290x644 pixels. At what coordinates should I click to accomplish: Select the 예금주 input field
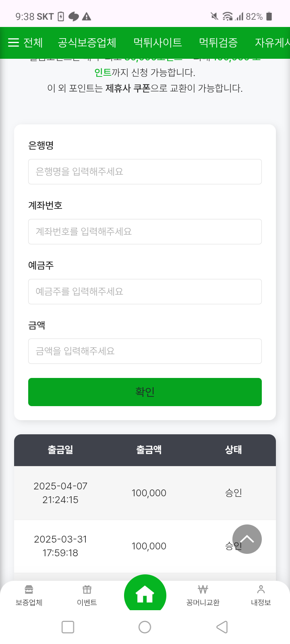tap(145, 291)
